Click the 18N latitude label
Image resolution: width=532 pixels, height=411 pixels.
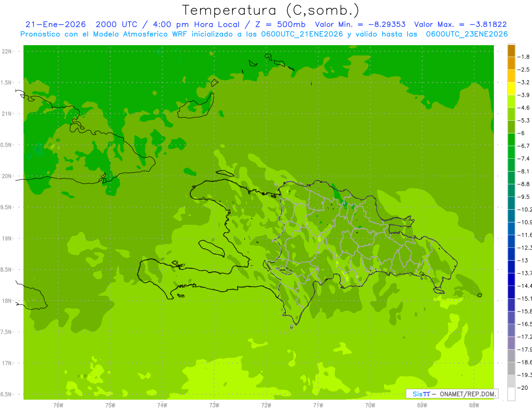pyautogui.click(x=8, y=301)
